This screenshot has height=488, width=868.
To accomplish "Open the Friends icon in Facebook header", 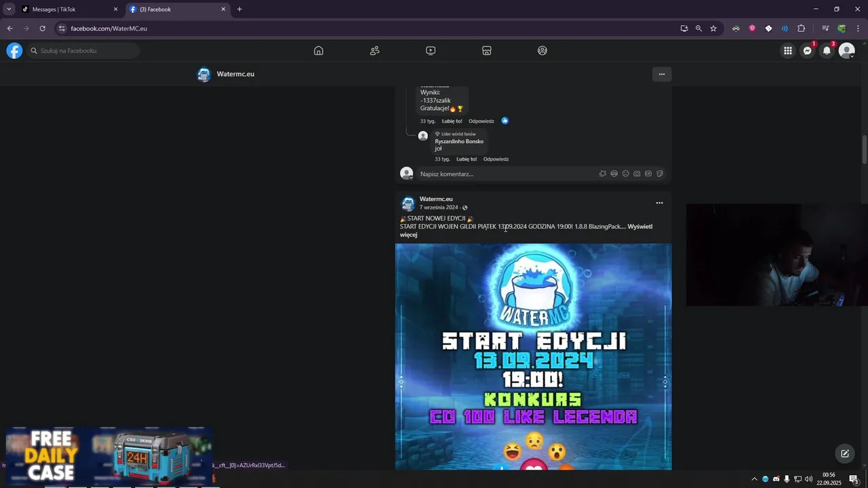I will (374, 51).
